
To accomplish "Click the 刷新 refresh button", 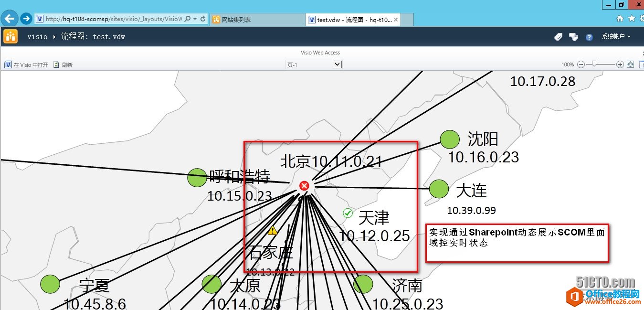I will pos(63,65).
